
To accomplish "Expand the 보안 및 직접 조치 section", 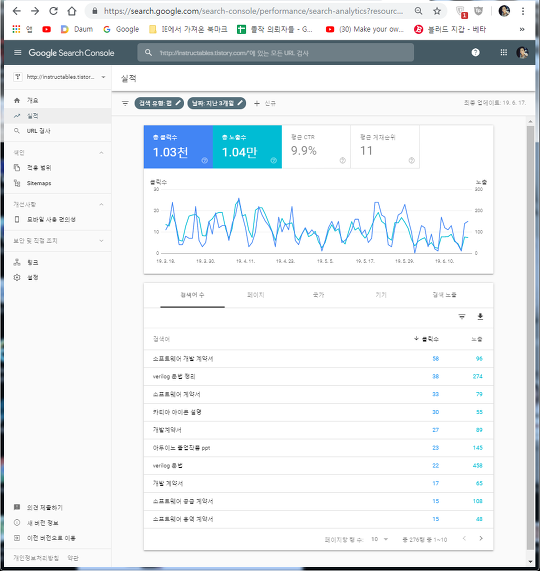I will tap(101, 241).
